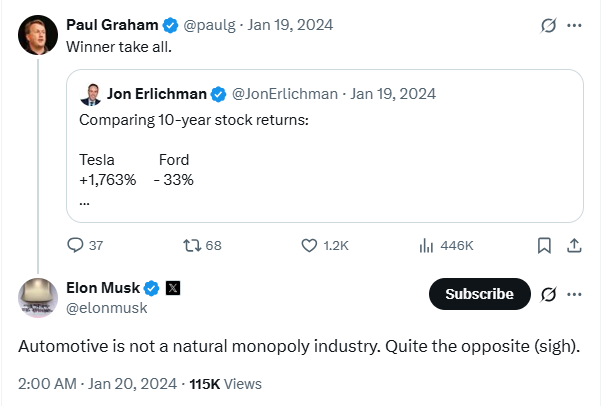The width and height of the screenshot is (602, 406).
Task: Subscribe to Elon Musk
Action: (x=478, y=294)
